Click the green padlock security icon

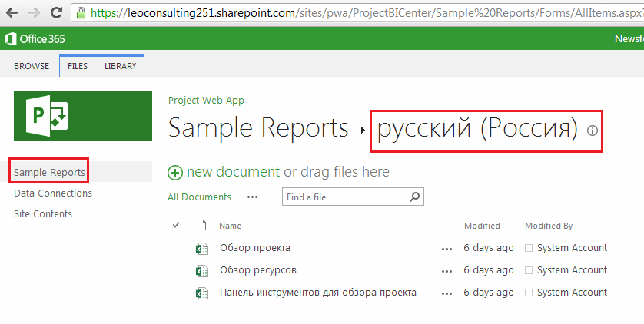tap(81, 13)
